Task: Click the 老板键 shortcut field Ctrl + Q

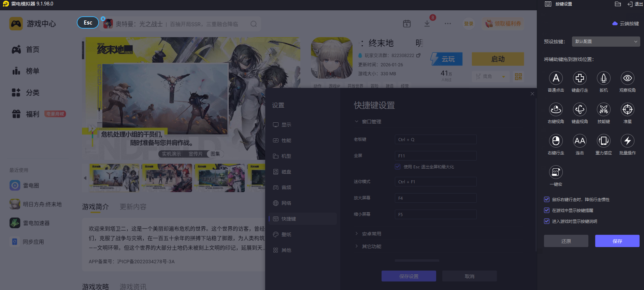Action: pos(436,139)
